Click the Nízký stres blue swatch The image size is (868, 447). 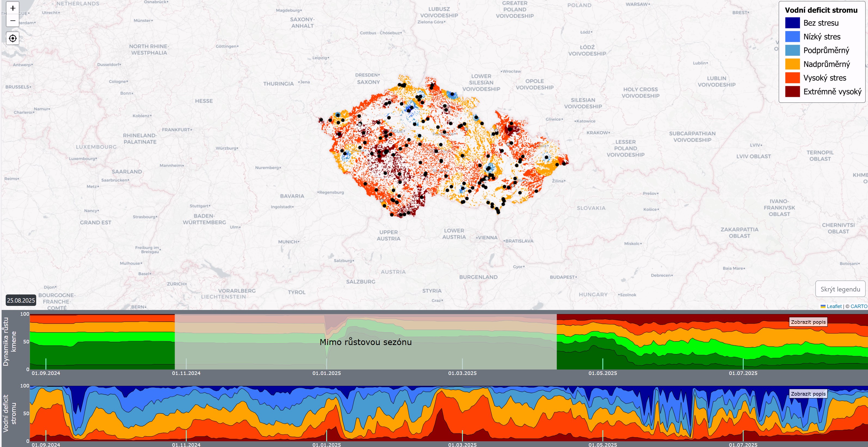[792, 37]
